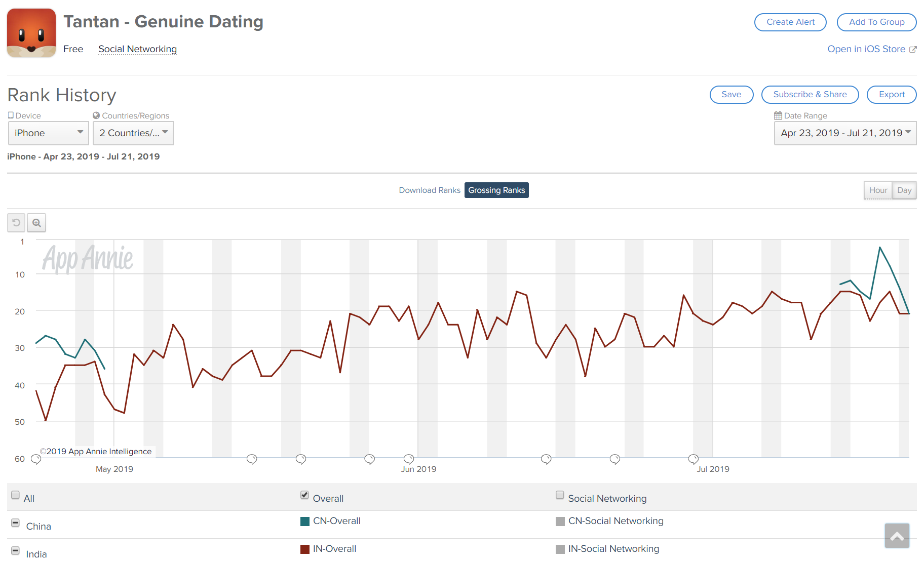Screen dimensions: 924x561
Task: Uncheck the Overall checkbox
Action: (304, 495)
